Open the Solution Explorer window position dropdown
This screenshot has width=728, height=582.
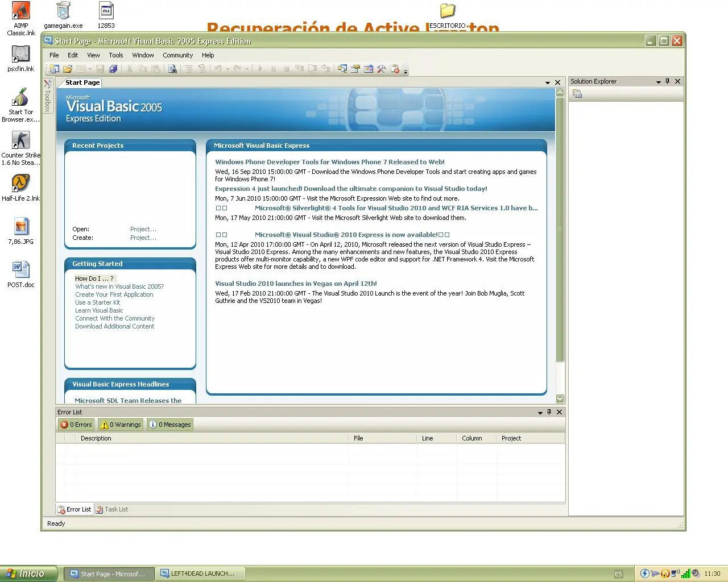pyautogui.click(x=658, y=82)
